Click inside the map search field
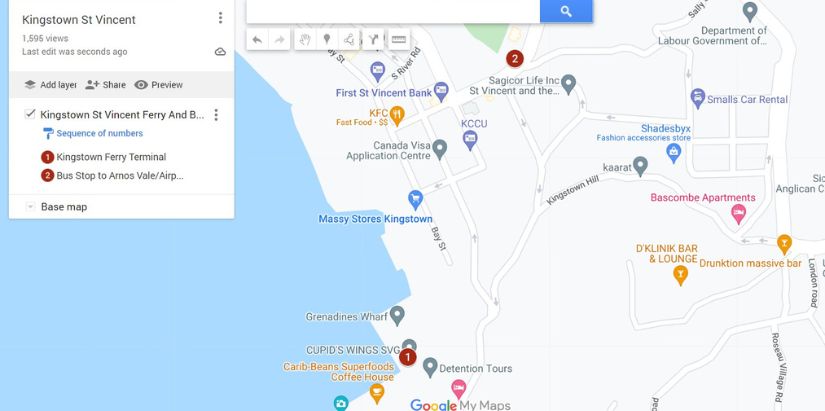The image size is (825, 411). coord(393,11)
